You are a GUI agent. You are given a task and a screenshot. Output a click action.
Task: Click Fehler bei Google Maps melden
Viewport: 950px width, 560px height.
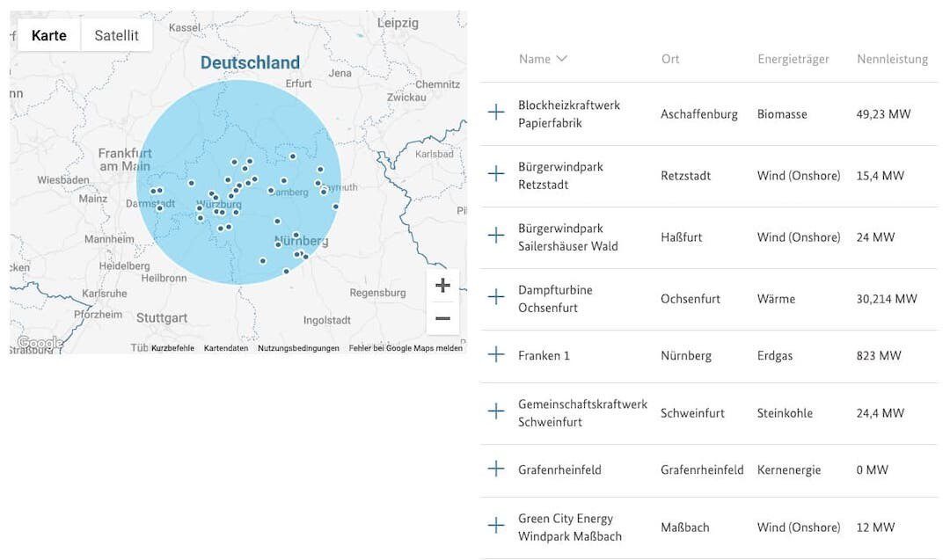[x=405, y=348]
